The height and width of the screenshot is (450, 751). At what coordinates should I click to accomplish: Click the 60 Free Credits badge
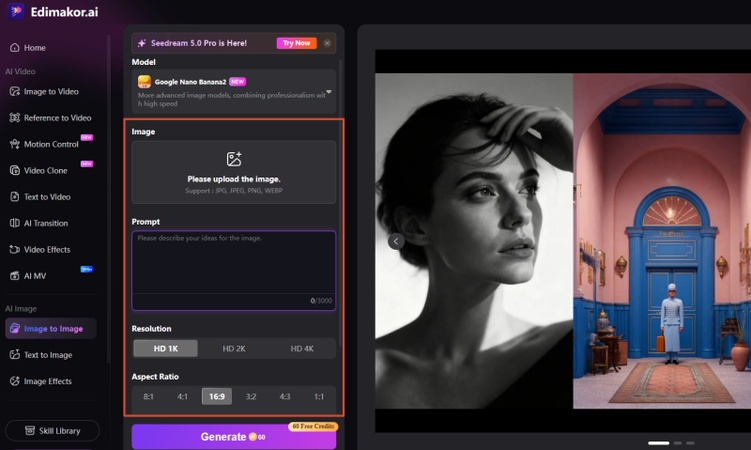point(313,426)
